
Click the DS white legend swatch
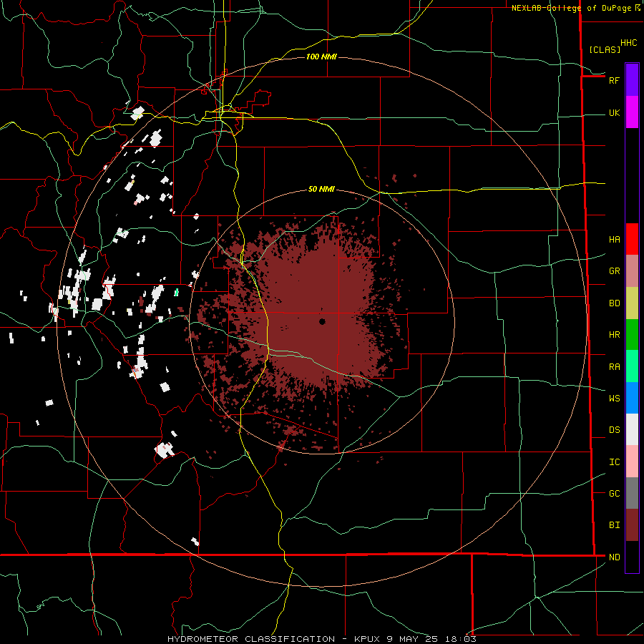pos(632,429)
